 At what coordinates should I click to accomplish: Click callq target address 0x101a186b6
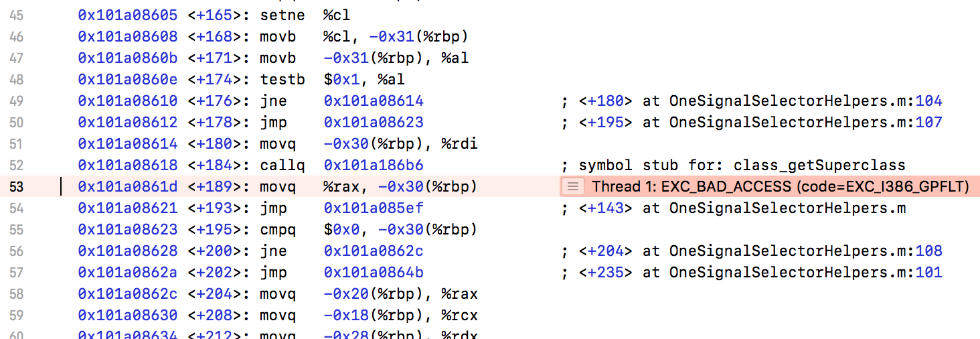pos(374,165)
